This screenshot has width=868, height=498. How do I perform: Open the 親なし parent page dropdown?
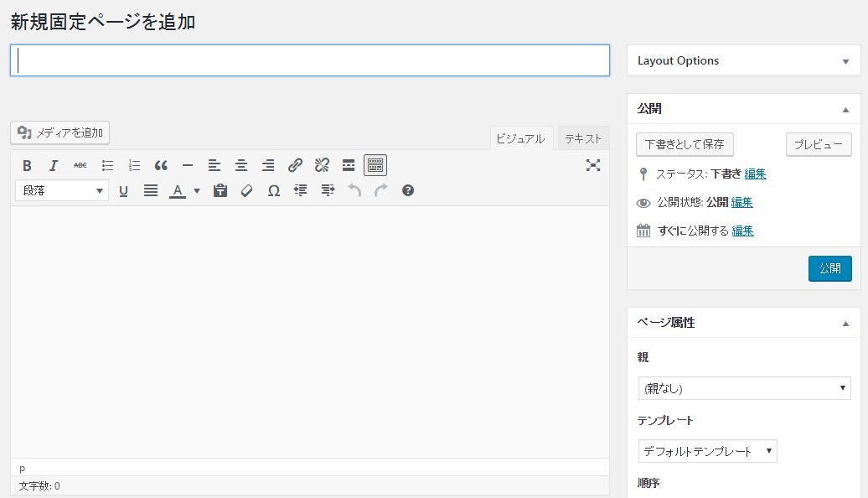point(744,387)
